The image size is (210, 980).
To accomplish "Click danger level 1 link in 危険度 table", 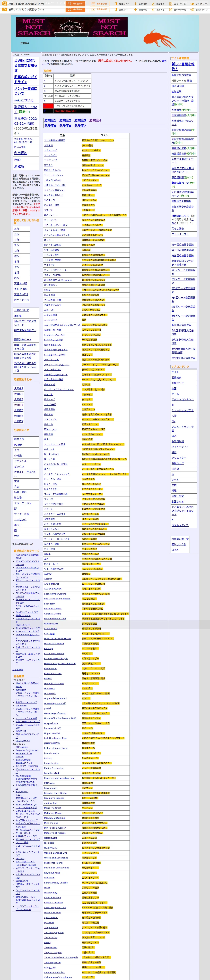I will (45, 81).
